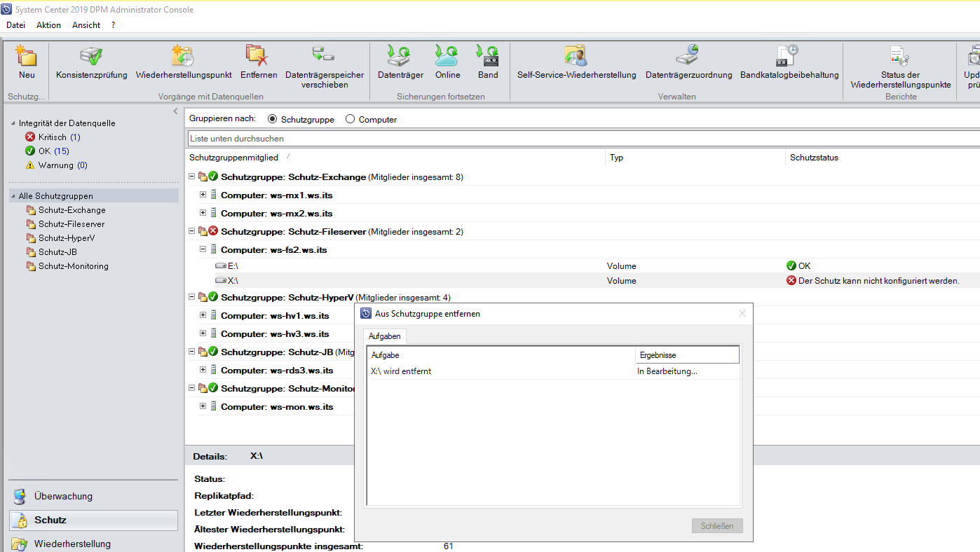Click the Ergebnisse column header in dialog
This screenshot has width=980, height=552.
click(687, 355)
